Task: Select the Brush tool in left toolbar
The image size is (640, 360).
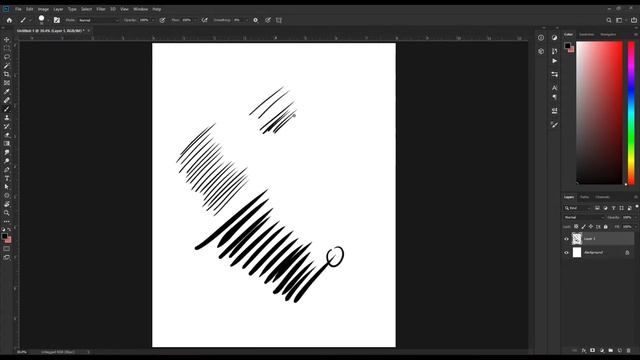Action: click(x=7, y=109)
